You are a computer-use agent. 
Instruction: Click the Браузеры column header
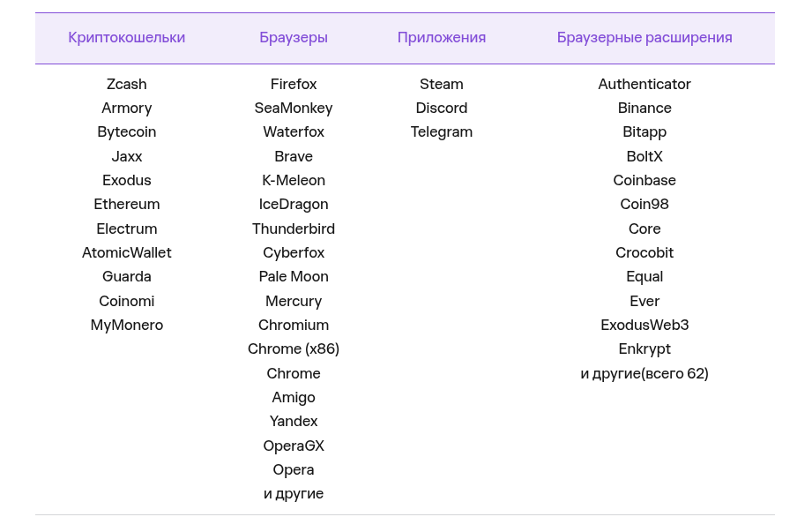tap(294, 37)
